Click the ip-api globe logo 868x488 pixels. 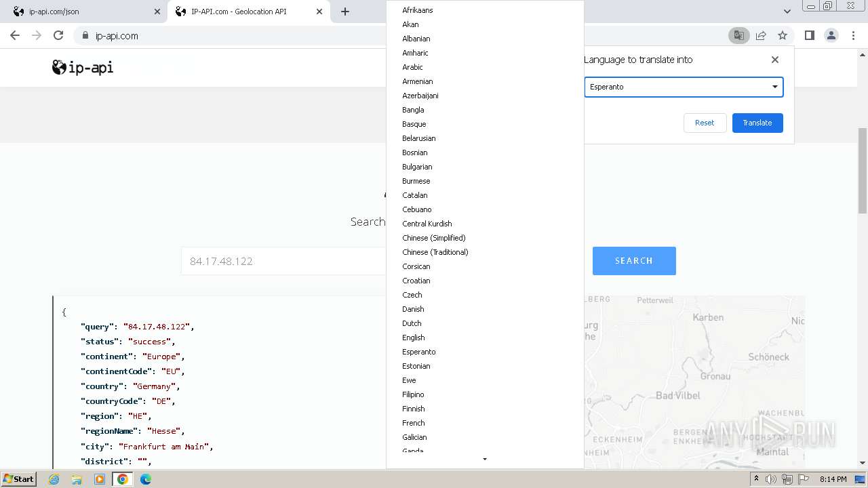pos(83,67)
